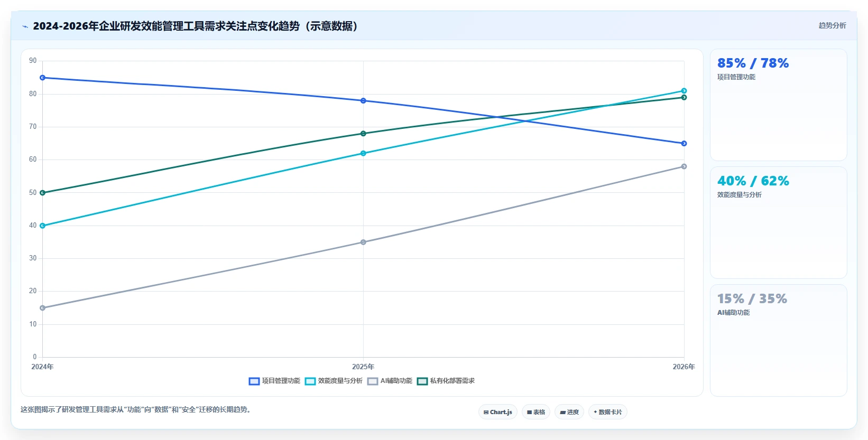Screen dimensions: 868x440
Task: Click the 2026 dark green data point at 79
Action: [x=684, y=97]
